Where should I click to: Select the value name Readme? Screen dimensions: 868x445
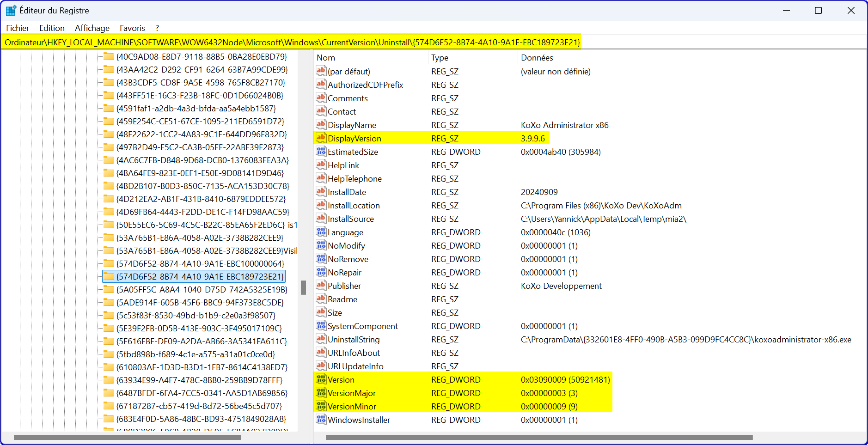point(342,299)
